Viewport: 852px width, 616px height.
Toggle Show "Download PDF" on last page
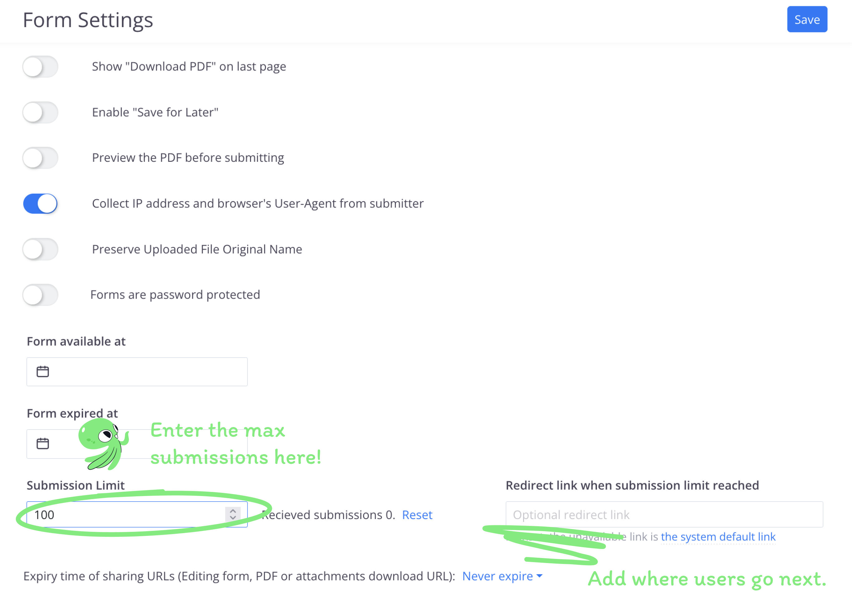click(x=40, y=67)
